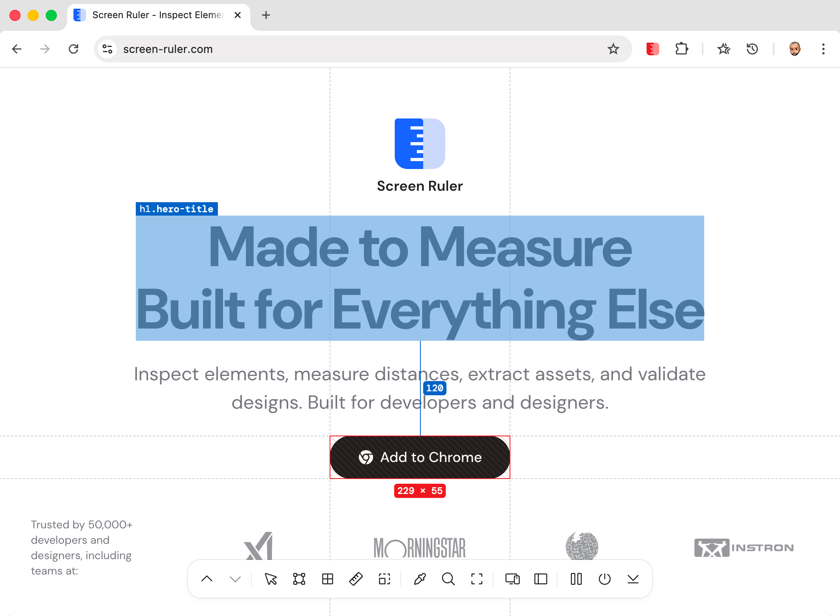Reload the current page
Image resolution: width=840 pixels, height=616 pixels.
point(73,49)
